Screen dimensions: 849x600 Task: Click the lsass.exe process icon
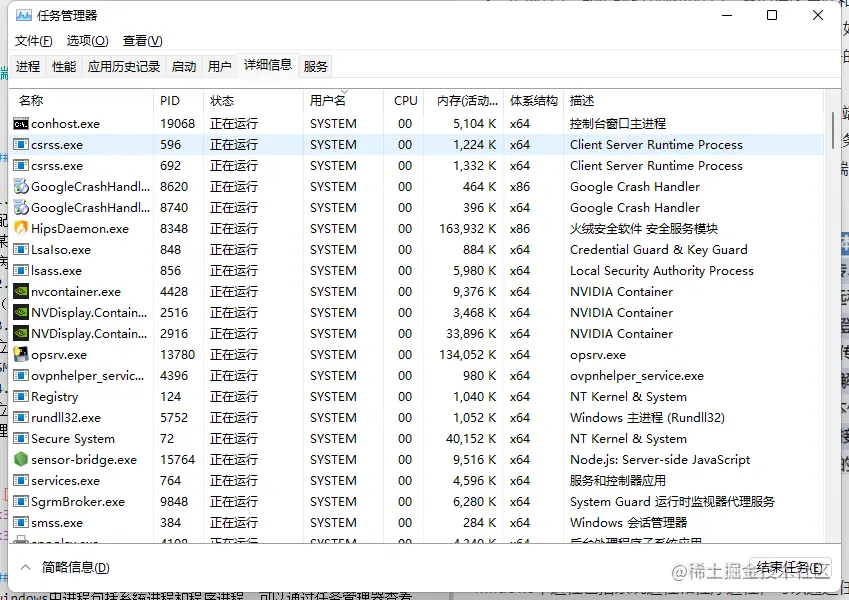tap(21, 271)
